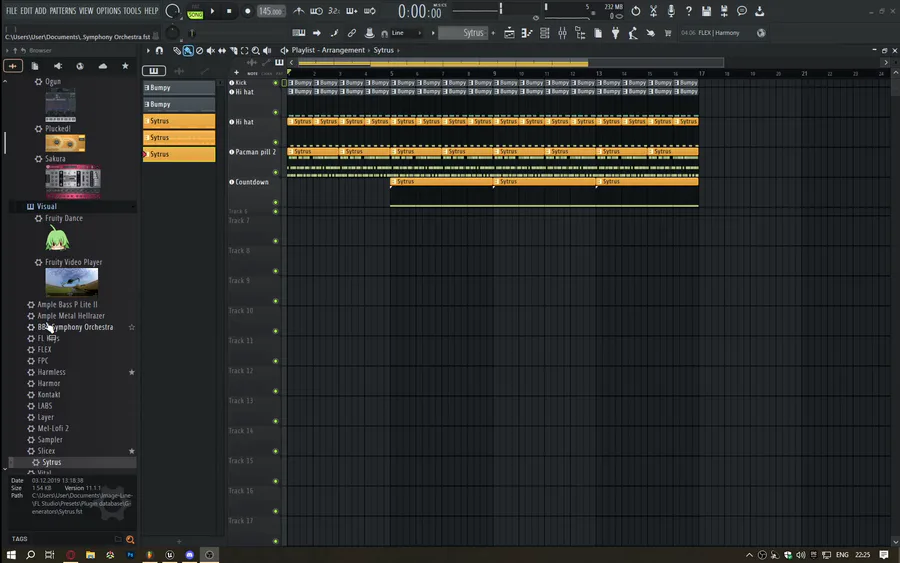Open undo history icon
Viewport: 900px width, 563px height.
pos(635,11)
